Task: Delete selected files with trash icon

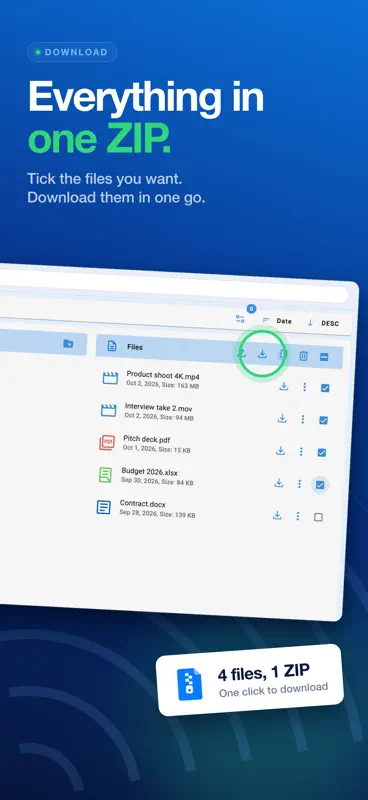Action: point(303,356)
